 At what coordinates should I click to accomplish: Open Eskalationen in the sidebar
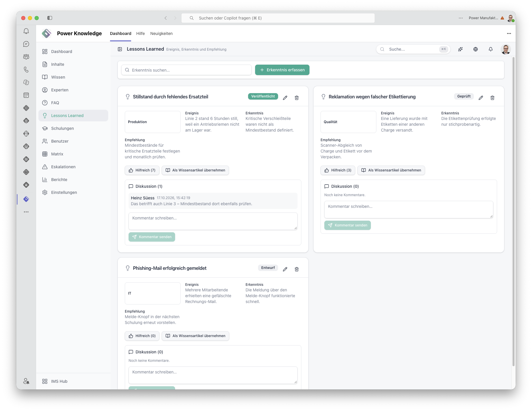tap(73, 167)
